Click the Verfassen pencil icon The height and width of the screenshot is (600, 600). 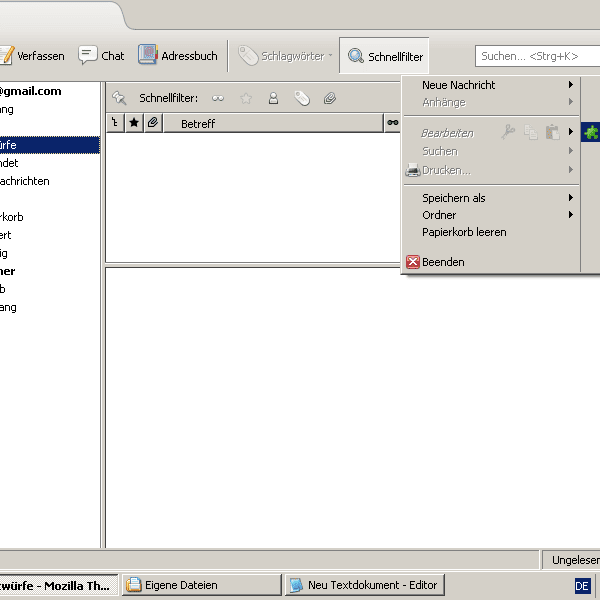point(7,55)
